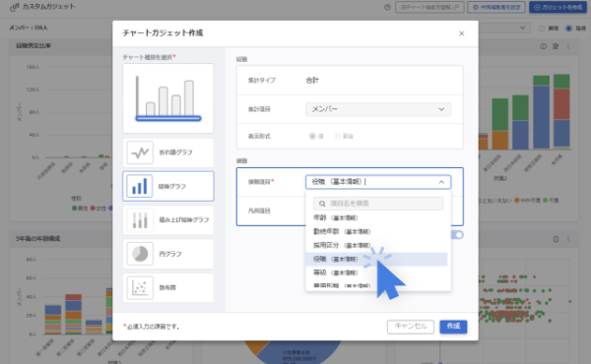Select the 割合 display format radio
Image resolution: width=591 pixels, height=364 pixels.
(337, 136)
